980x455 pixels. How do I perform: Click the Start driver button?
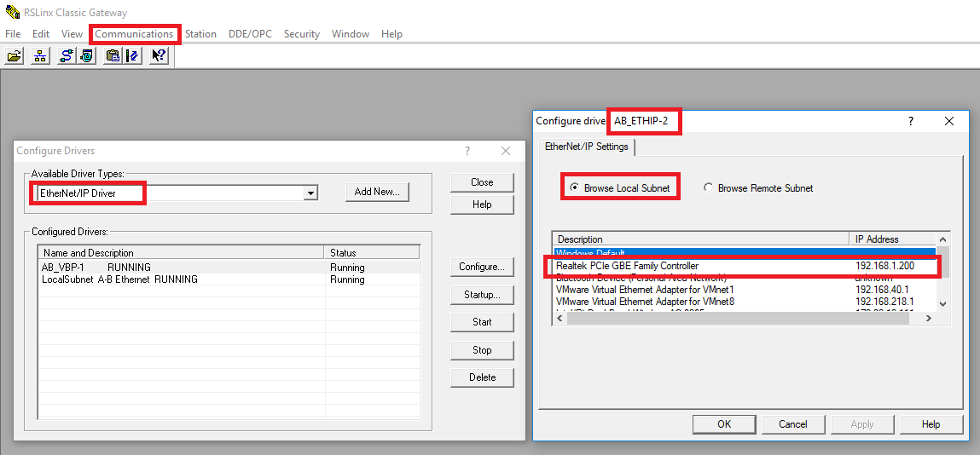pyautogui.click(x=482, y=322)
